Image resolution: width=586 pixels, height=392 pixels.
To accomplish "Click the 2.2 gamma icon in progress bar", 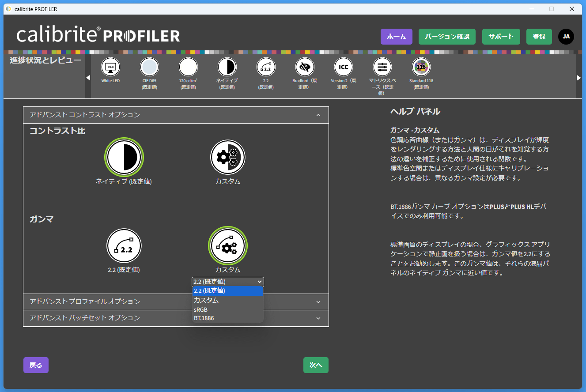I will tap(266, 67).
